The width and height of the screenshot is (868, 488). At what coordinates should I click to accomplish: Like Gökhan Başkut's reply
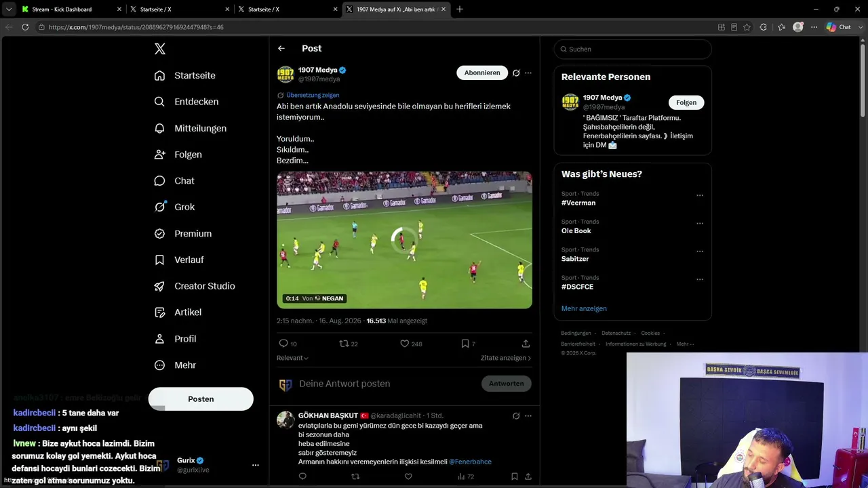pyautogui.click(x=408, y=476)
